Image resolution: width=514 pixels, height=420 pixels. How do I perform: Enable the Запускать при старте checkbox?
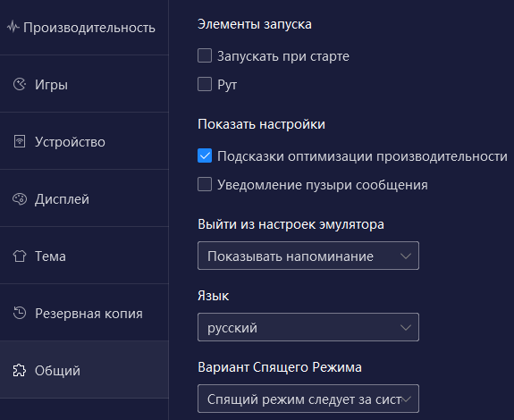click(x=205, y=55)
